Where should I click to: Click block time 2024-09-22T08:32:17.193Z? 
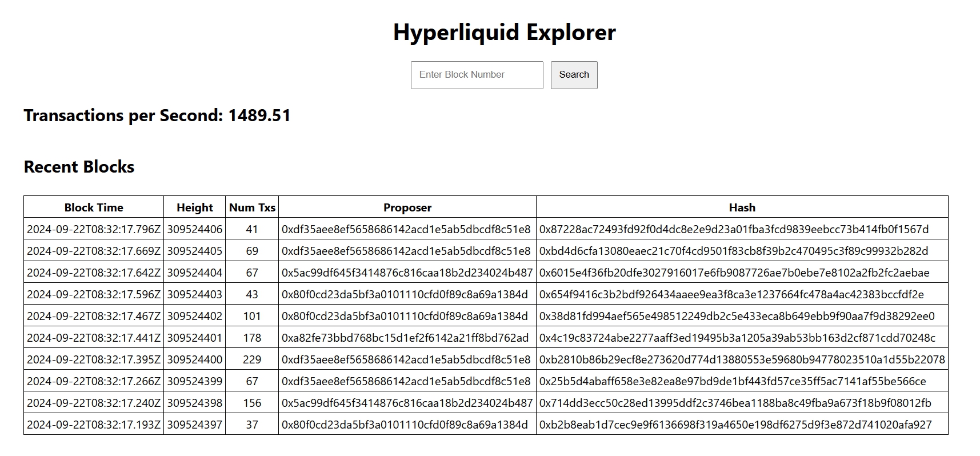pos(94,425)
